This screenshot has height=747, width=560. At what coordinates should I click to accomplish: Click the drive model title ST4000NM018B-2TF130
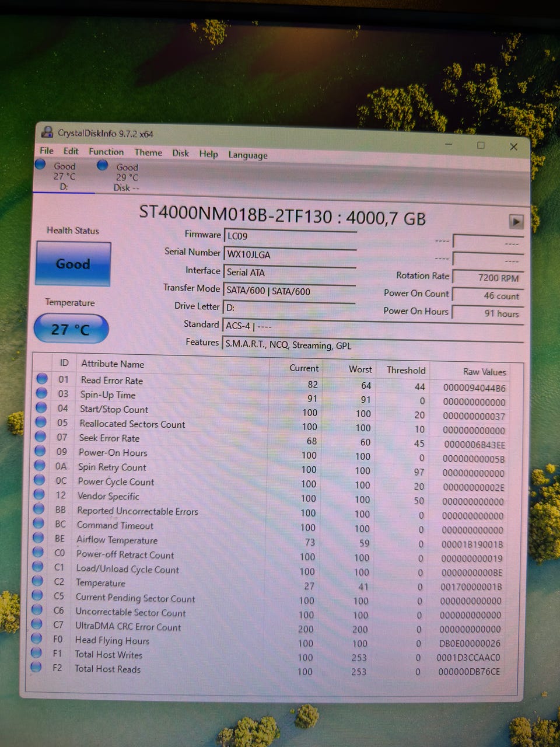[235, 214]
